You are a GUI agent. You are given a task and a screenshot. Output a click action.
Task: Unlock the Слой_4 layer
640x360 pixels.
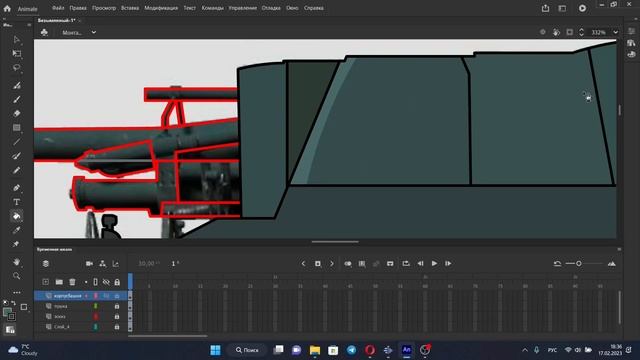pyautogui.click(x=117, y=327)
